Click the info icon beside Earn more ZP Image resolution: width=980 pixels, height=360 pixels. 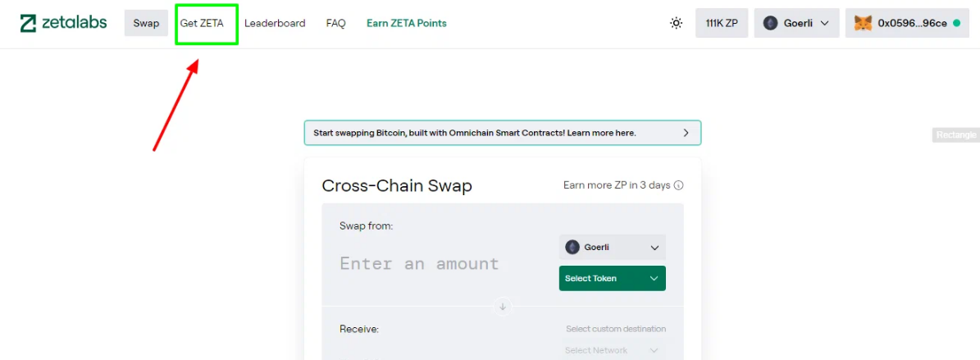click(x=679, y=185)
